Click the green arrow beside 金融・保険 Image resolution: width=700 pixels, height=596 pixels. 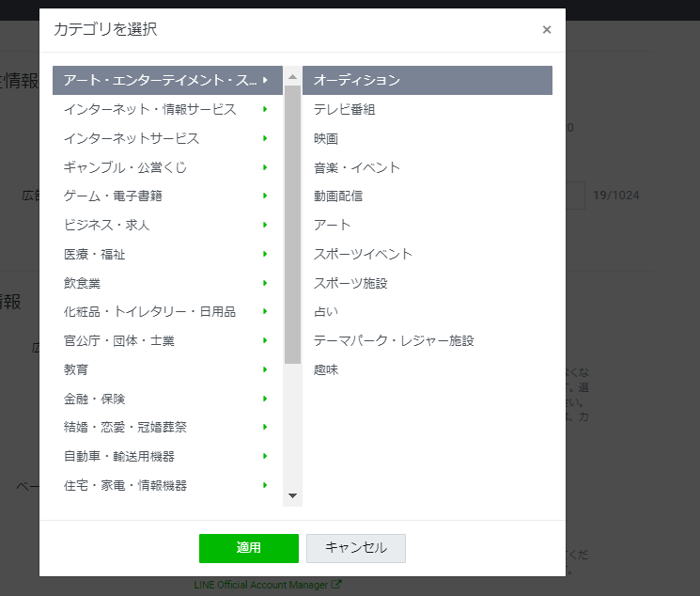(266, 399)
